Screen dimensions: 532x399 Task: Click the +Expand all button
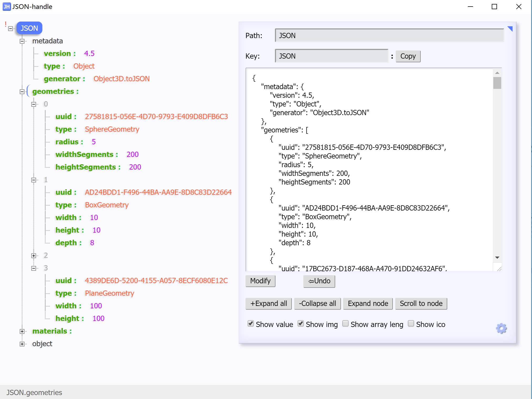click(268, 303)
